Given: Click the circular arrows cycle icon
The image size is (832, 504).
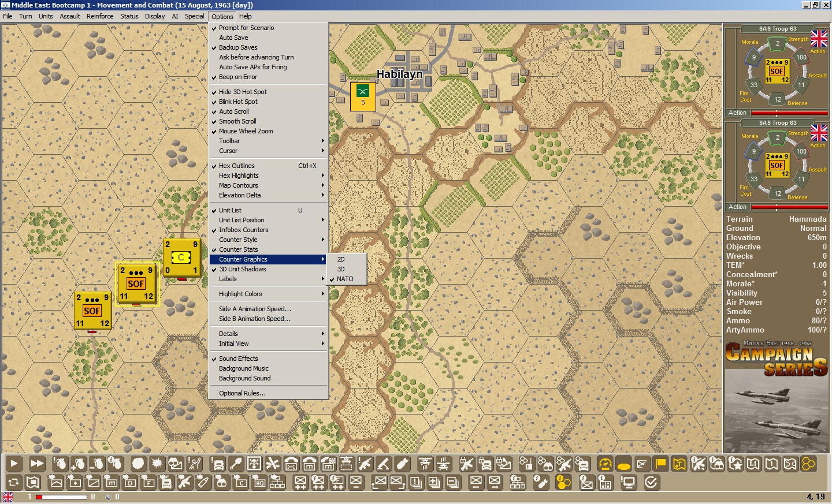Looking at the screenshot, I should coord(14,482).
